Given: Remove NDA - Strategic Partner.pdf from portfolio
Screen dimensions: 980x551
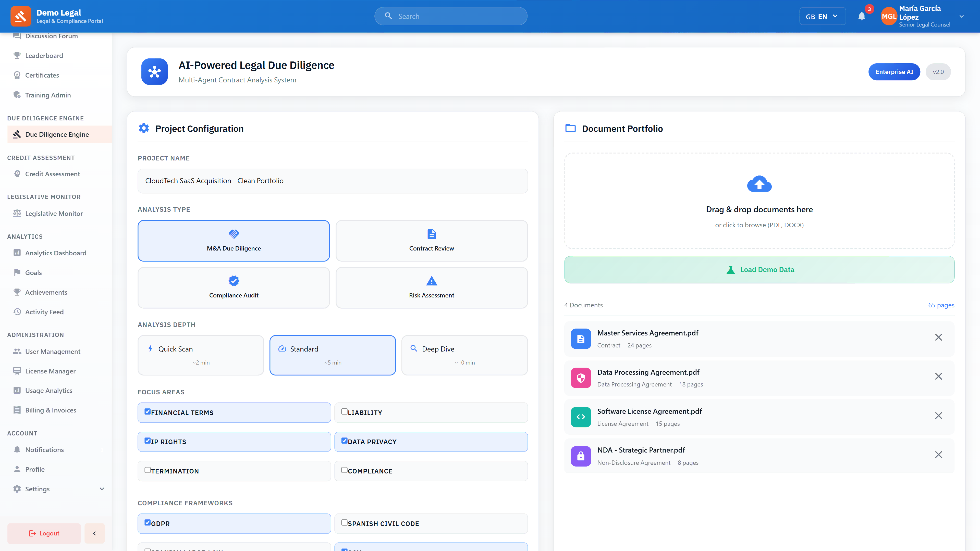Looking at the screenshot, I should click(939, 454).
